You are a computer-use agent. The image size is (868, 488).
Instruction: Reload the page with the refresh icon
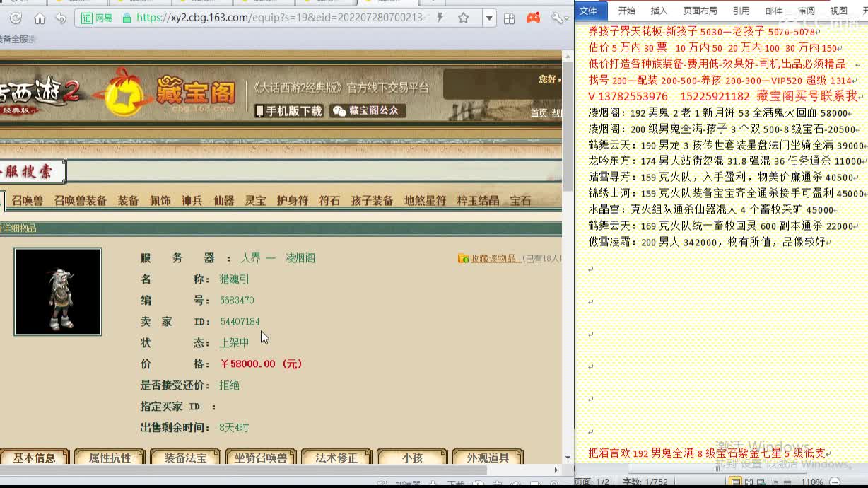tap(16, 18)
